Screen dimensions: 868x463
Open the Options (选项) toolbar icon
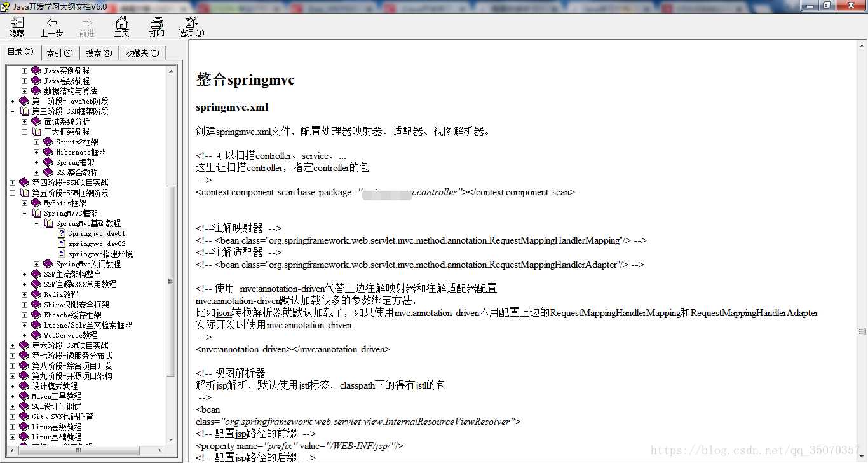[x=191, y=23]
